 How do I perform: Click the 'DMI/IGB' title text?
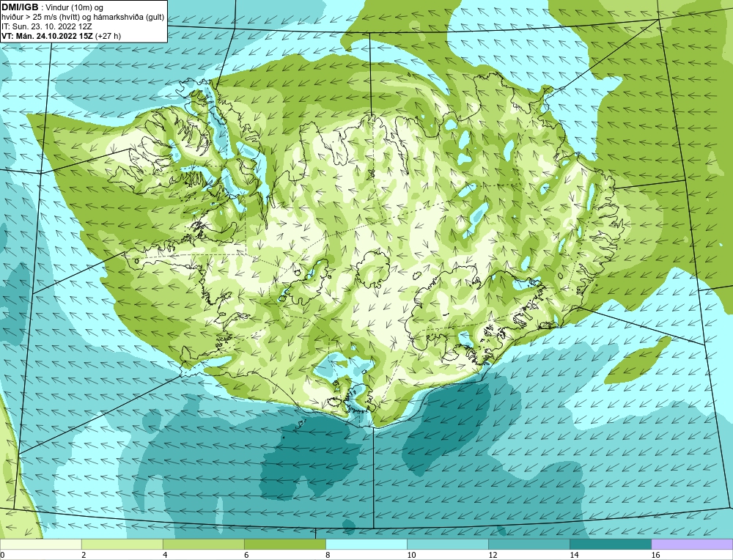tap(20, 7)
